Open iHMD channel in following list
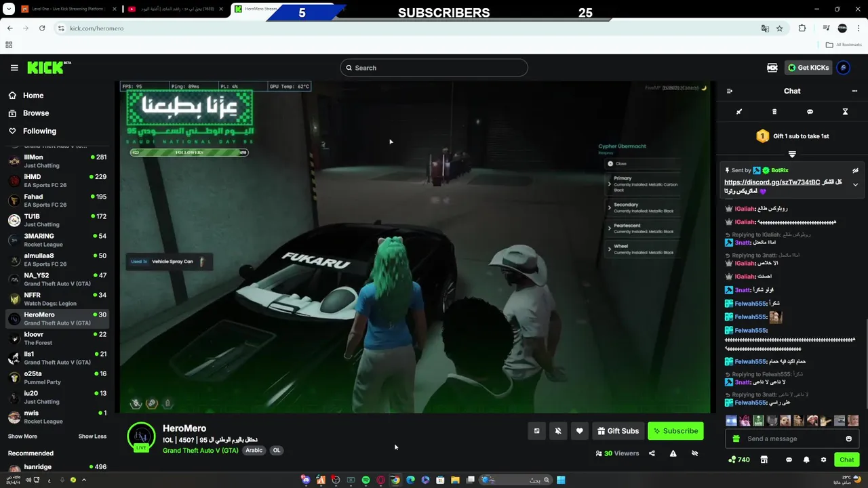This screenshot has height=488, width=868. (x=57, y=181)
